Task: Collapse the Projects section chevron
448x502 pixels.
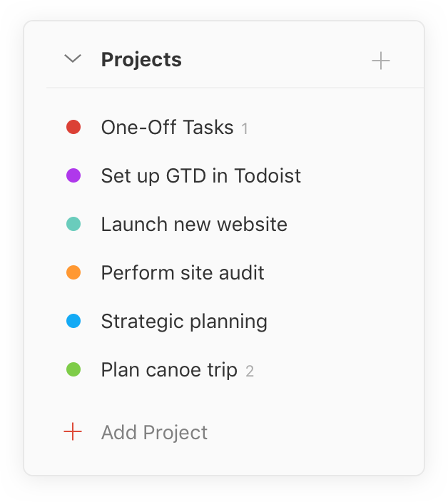Action: tap(73, 59)
